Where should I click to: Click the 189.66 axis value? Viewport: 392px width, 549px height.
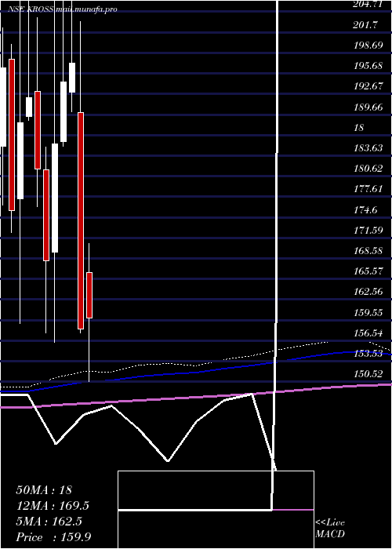[x=368, y=107]
